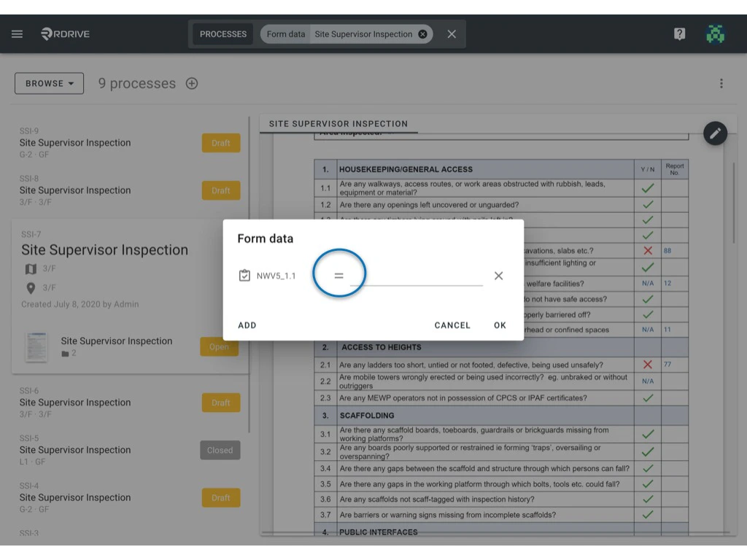This screenshot has width=747, height=560.
Task: Switch to the SITE SUPERVISOR INSPECTION tab
Action: 338,123
